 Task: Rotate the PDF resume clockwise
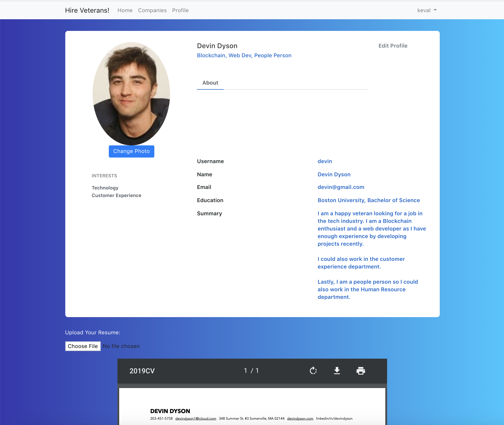coord(313,371)
